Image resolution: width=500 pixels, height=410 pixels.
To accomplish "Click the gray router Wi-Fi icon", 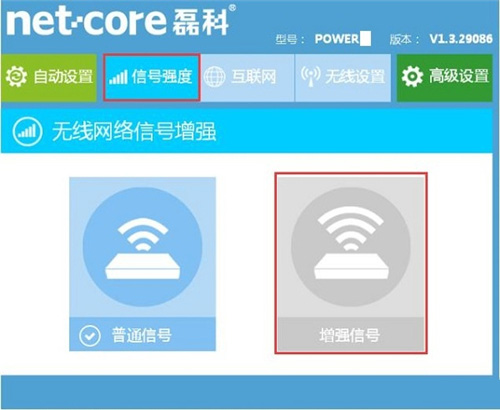I will coord(351,247).
